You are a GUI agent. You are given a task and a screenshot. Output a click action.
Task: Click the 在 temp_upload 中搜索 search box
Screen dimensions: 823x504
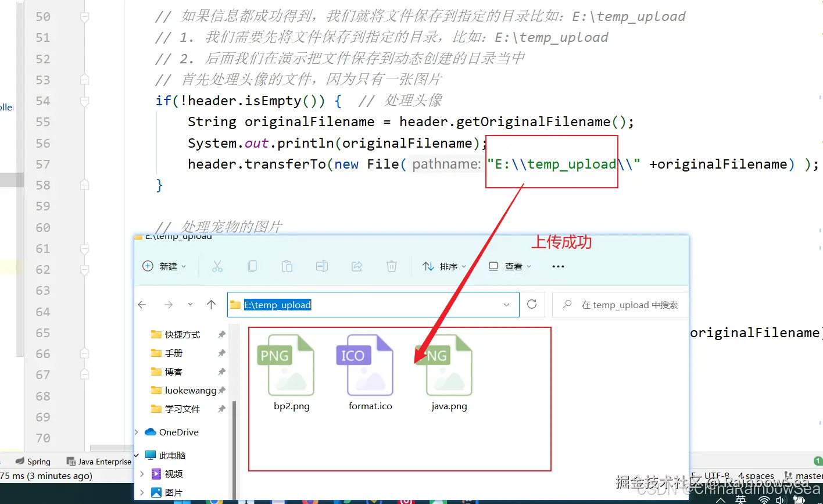click(620, 305)
